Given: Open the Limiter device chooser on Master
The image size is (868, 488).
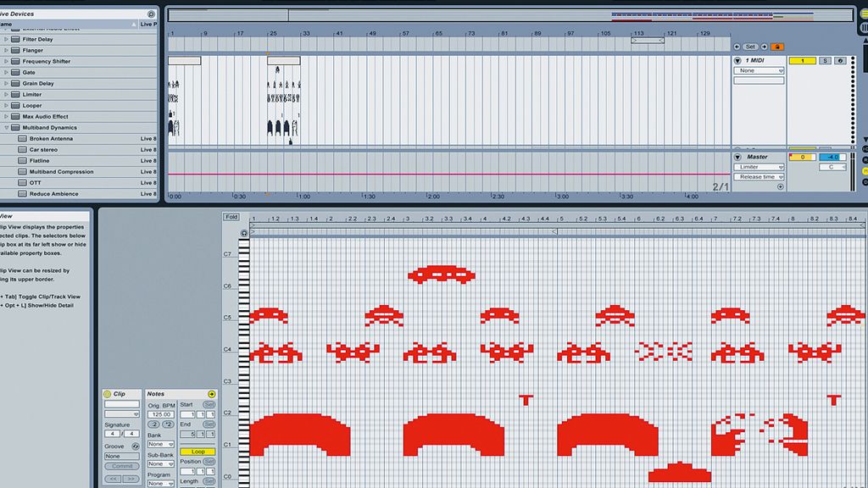Looking at the screenshot, I should point(759,167).
